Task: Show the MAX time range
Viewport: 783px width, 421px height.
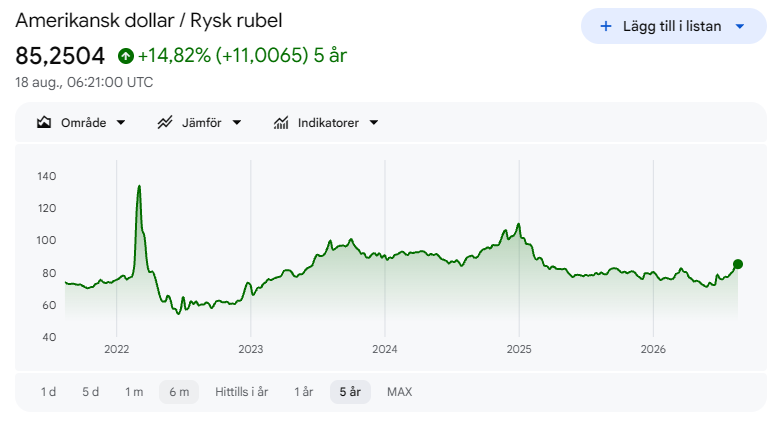Action: 399,392
